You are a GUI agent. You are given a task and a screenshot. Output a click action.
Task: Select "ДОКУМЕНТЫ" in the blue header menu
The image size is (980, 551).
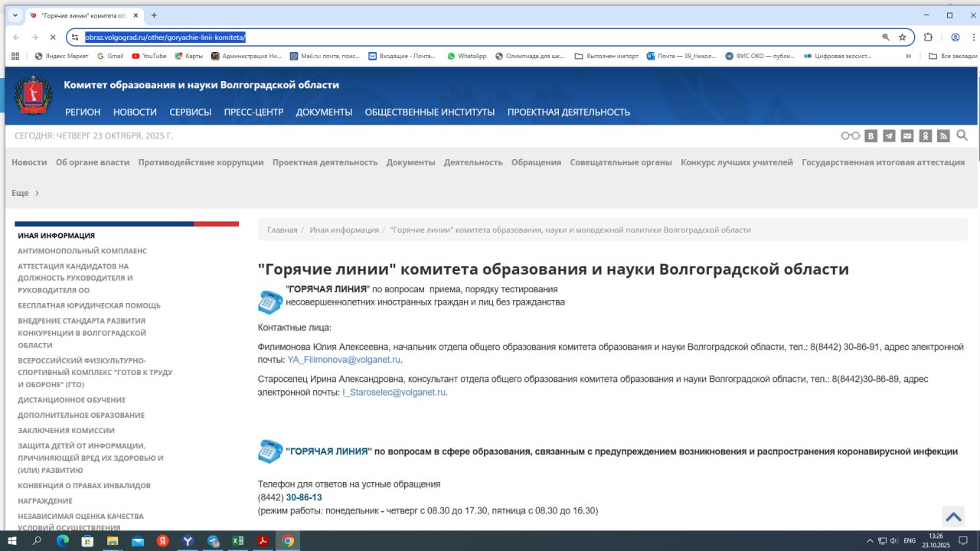pos(324,112)
